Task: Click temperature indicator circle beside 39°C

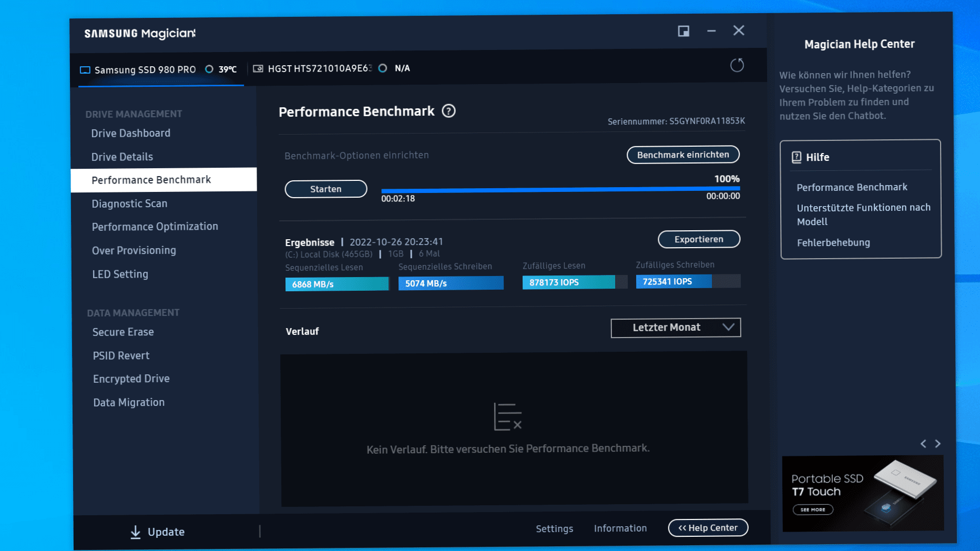Action: point(209,69)
